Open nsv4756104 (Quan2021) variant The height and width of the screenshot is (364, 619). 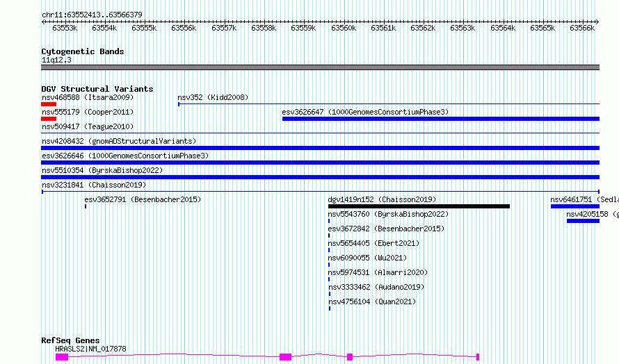[372, 301]
